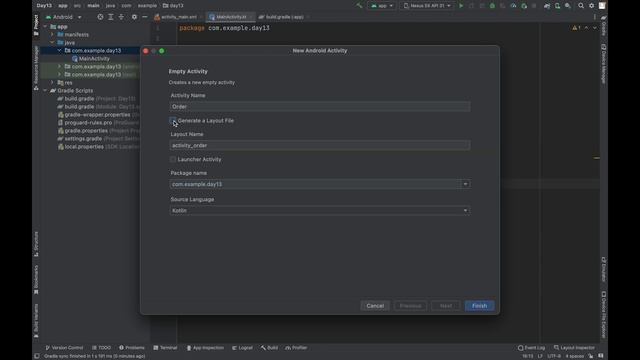Open Project panel options gear icon
Screen dimensions: 640x360
[x=134, y=17]
